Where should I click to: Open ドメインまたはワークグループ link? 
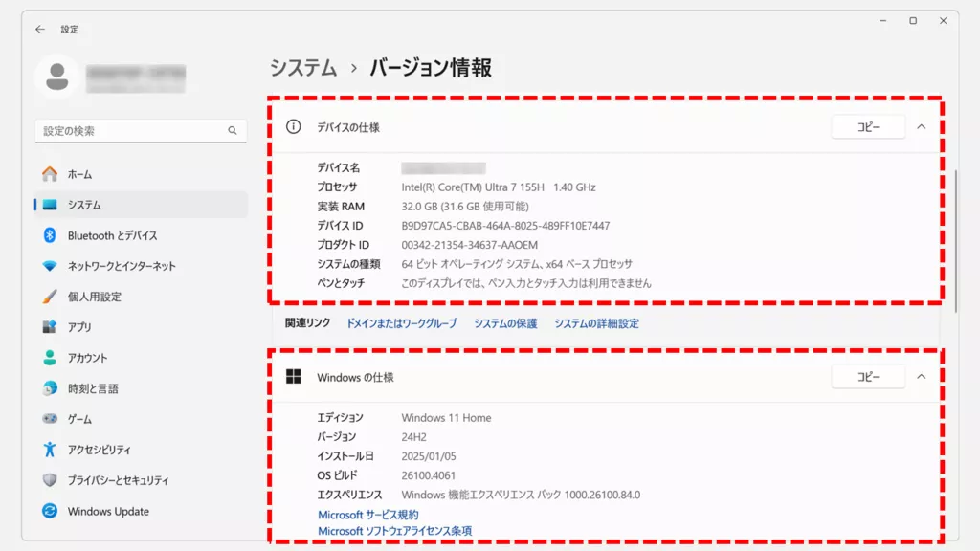point(402,323)
